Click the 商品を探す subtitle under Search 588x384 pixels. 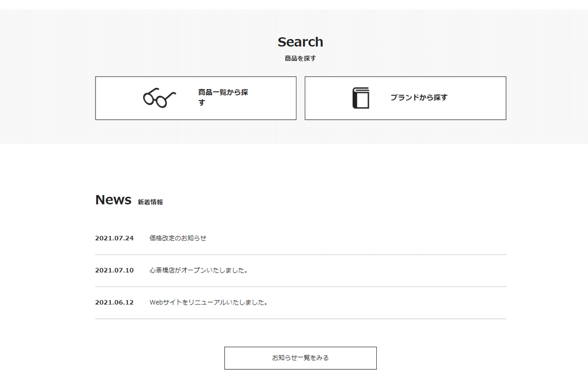click(299, 57)
